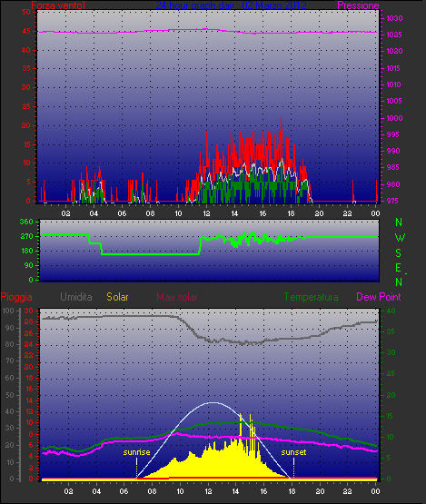Click the 10 temperature axis value
426x504 pixels.
pos(391,437)
